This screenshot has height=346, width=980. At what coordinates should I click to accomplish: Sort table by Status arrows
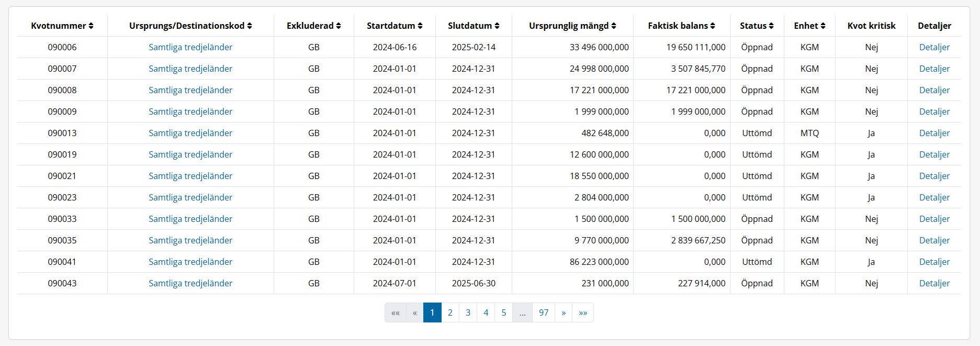click(771, 26)
